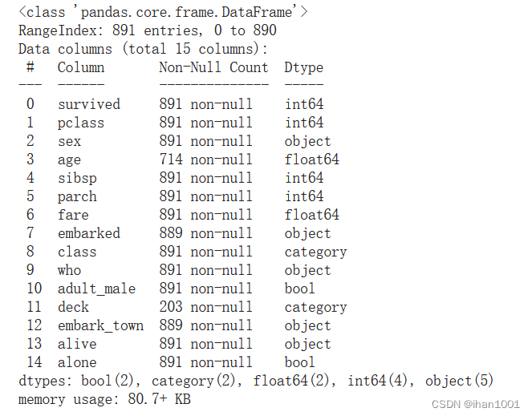Select the 'embark_town' column name

click(100, 325)
